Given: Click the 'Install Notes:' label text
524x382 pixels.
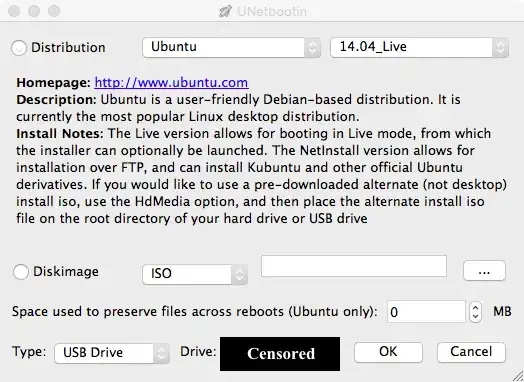Looking at the screenshot, I should (x=60, y=134).
